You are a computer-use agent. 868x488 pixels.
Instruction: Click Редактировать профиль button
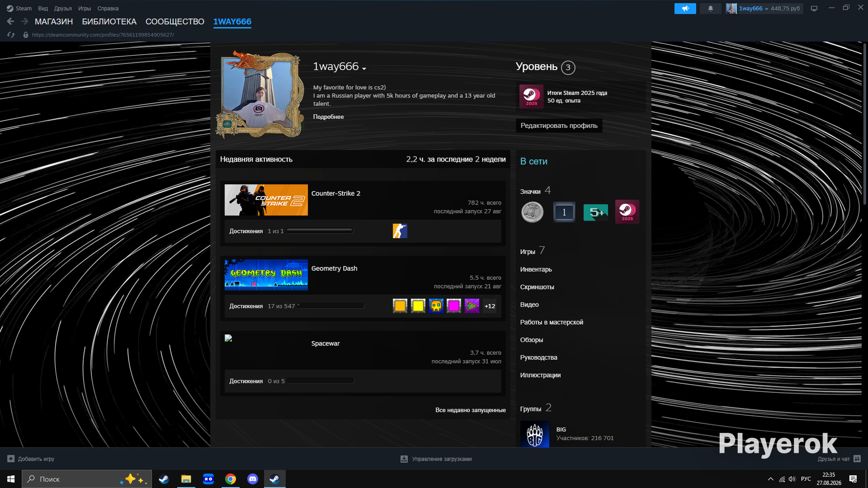(559, 125)
